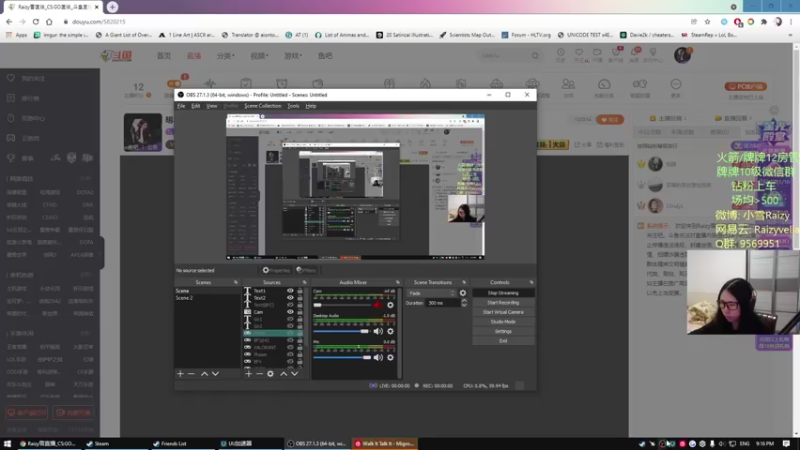Toggle the lock on the Text1 source
The height and width of the screenshot is (450, 800).
300,291
